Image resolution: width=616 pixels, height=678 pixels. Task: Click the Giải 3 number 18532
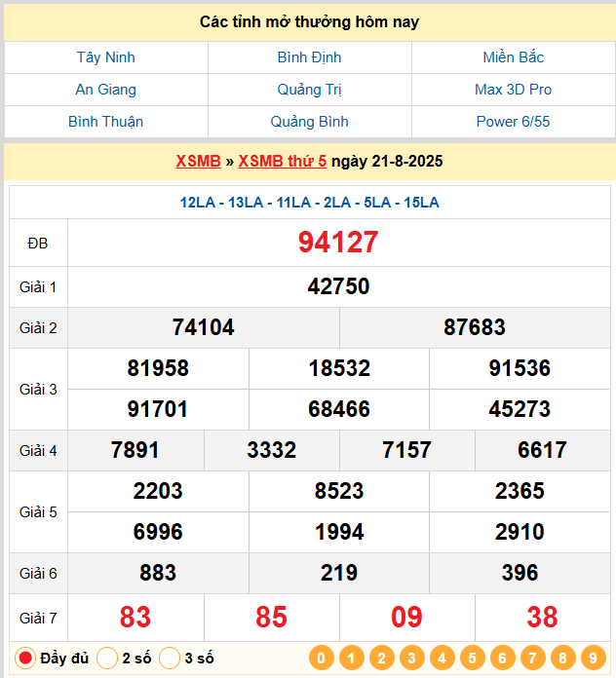click(339, 368)
